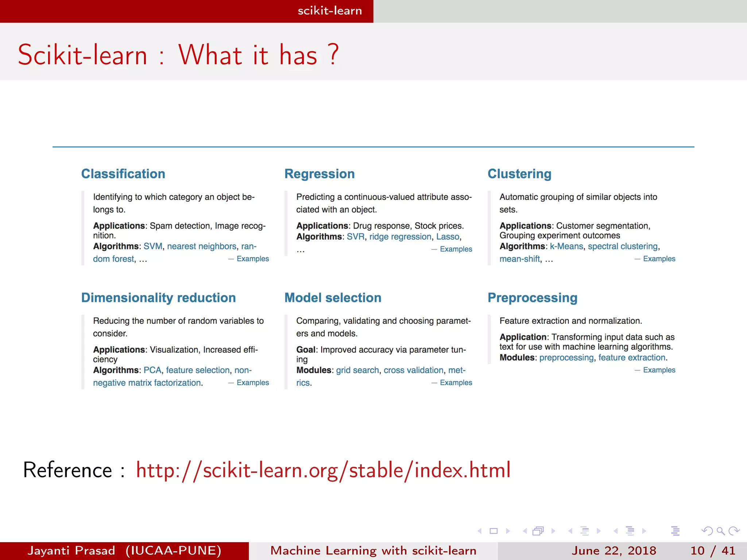Click the slide rectangle navigation icon

point(494,531)
